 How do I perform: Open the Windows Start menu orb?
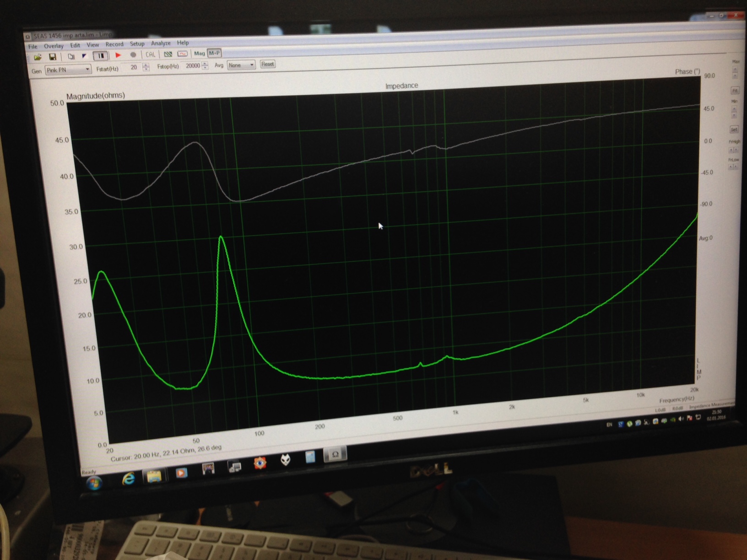95,483
